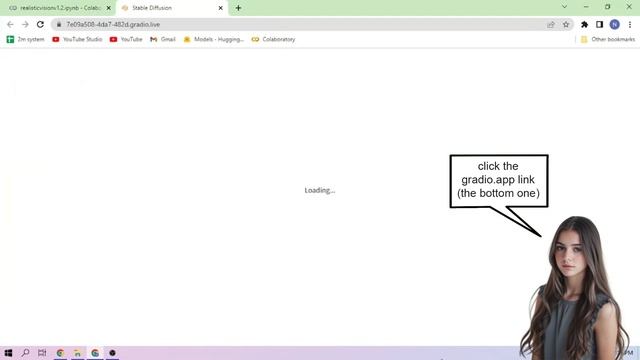Screen dimensions: 640x360
Task: Select the Stable Diffusion tab
Action: click(171, 8)
